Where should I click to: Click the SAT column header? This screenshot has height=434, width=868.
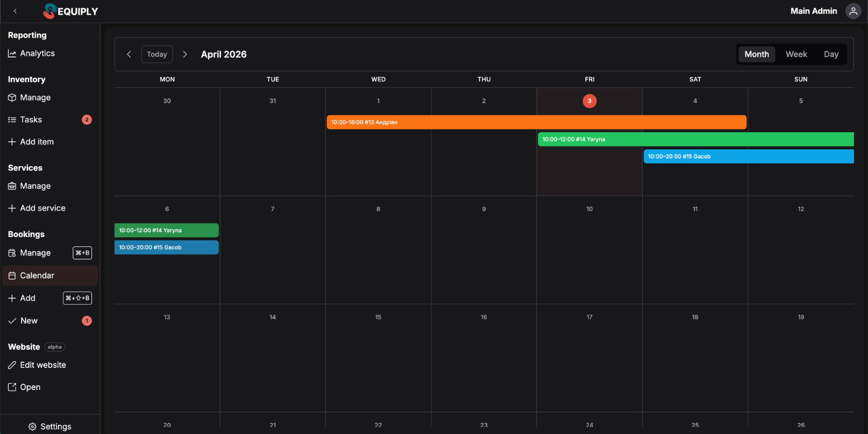point(695,79)
